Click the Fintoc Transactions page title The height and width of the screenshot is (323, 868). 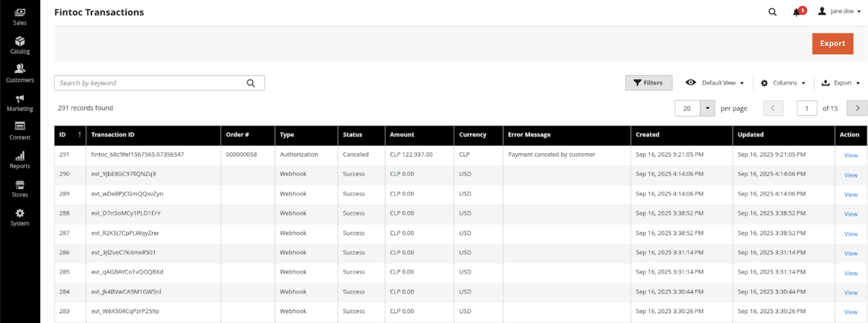[99, 12]
